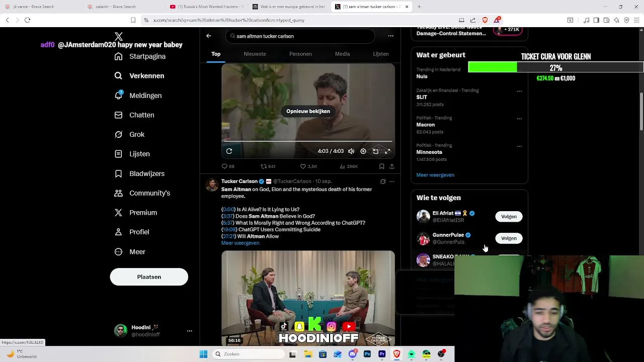This screenshot has width=644, height=362.
Task: Open Premium in the sidebar
Action: click(x=135, y=213)
